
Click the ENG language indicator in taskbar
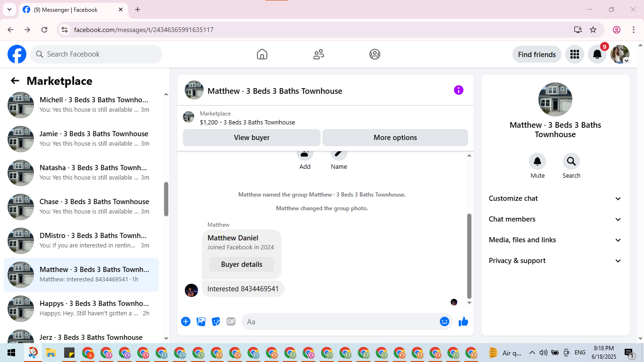[580, 353]
